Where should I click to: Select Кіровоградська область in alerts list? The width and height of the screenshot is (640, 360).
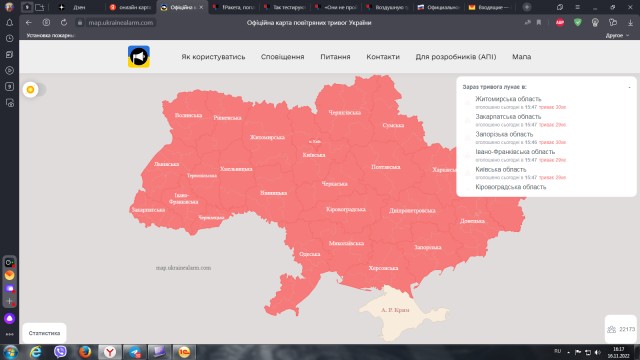(x=511, y=187)
